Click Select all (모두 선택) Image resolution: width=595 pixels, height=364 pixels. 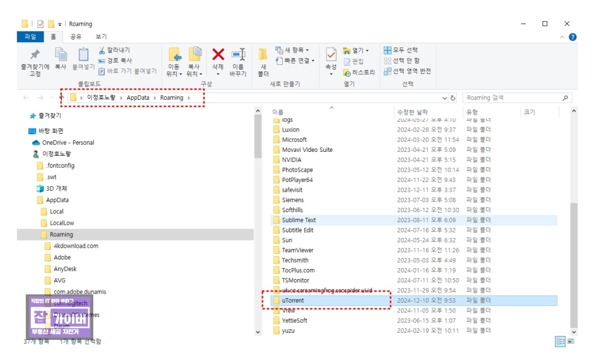401,50
